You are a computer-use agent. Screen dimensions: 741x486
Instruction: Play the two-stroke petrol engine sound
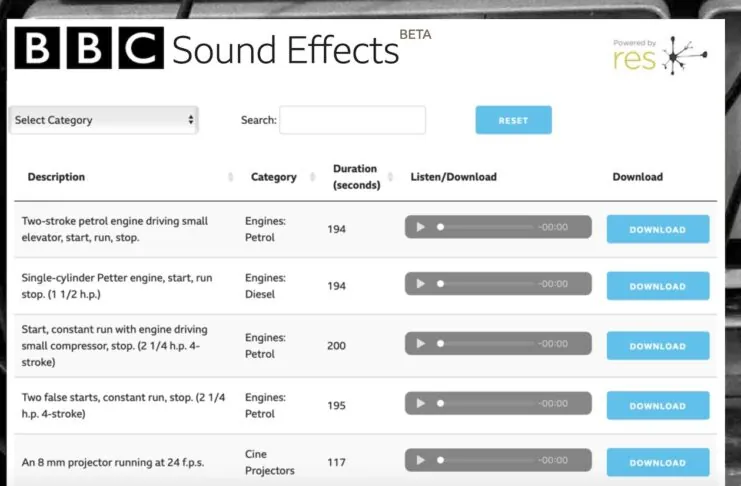(420, 228)
